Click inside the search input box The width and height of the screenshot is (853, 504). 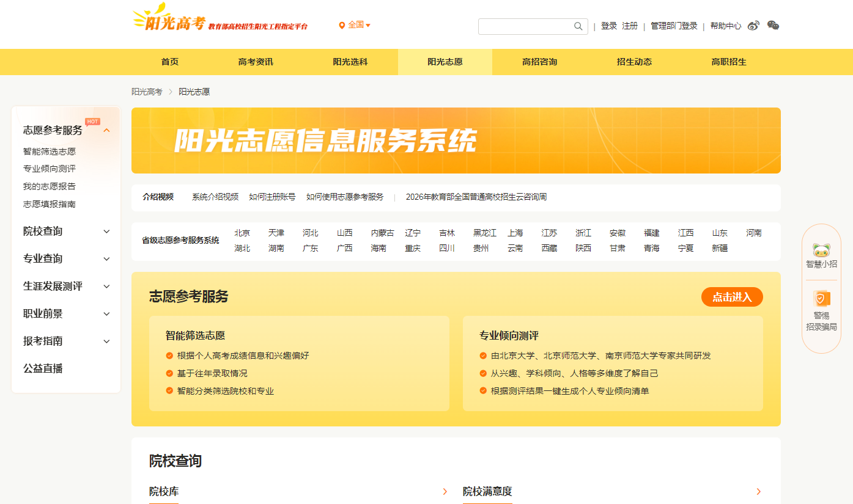pyautogui.click(x=527, y=26)
